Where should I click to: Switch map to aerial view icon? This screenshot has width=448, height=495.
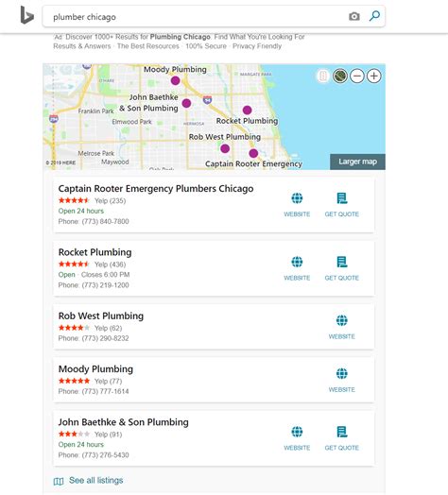(340, 77)
